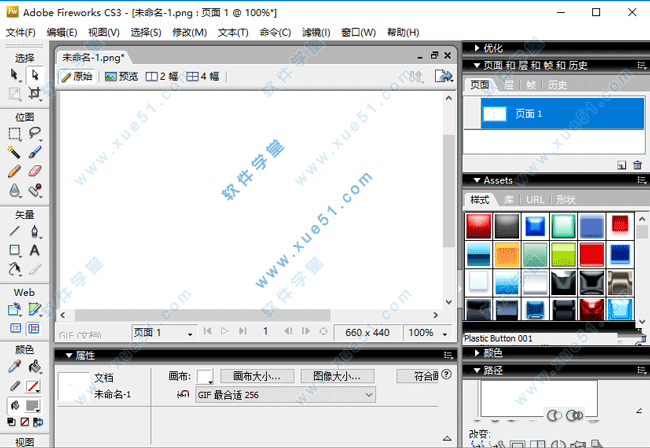
Task: Collapse the 属性 panel
Action: (69, 356)
